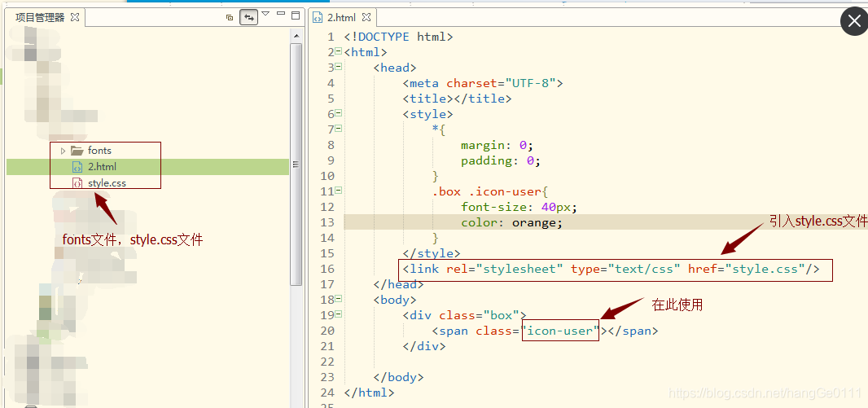Click line number 13 in the gutter

[x=327, y=222]
